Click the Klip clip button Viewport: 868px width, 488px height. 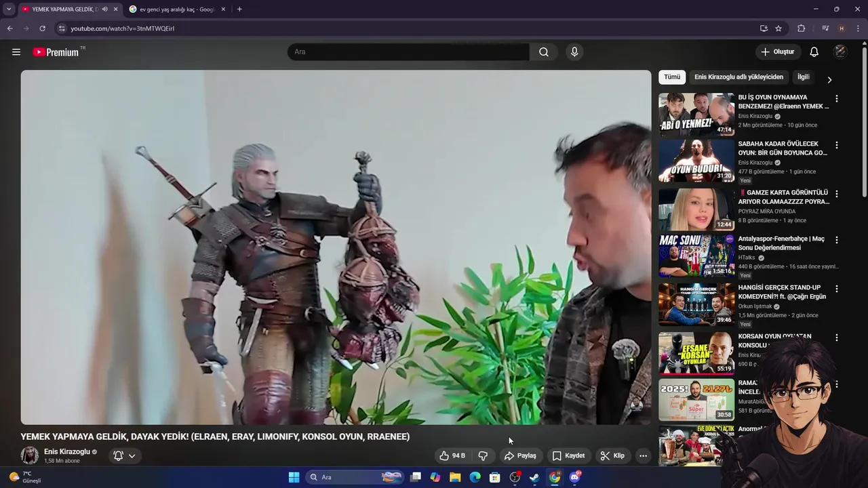click(x=612, y=455)
